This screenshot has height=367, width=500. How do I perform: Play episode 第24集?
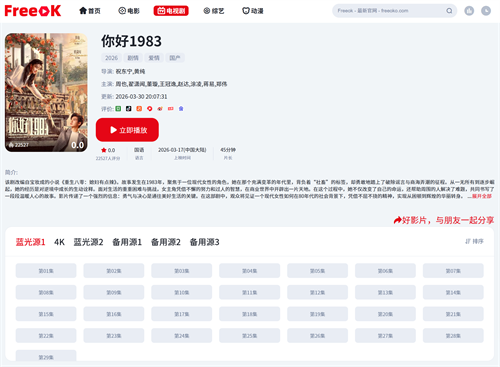click(182, 336)
